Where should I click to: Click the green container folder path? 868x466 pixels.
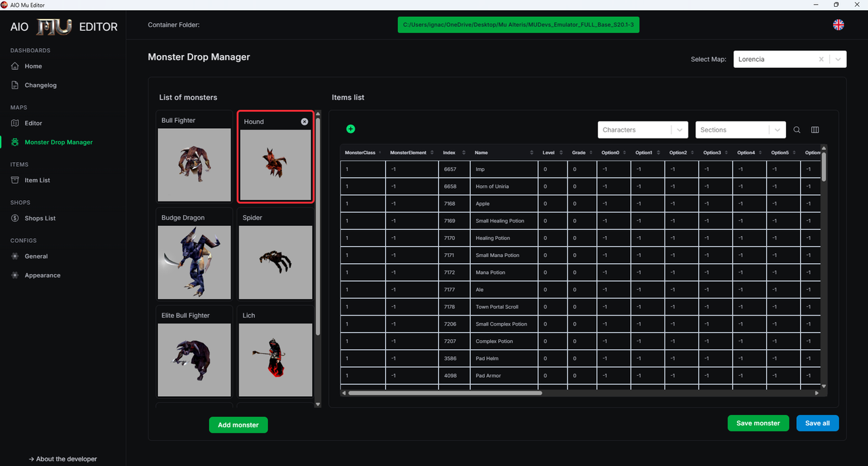click(518, 25)
